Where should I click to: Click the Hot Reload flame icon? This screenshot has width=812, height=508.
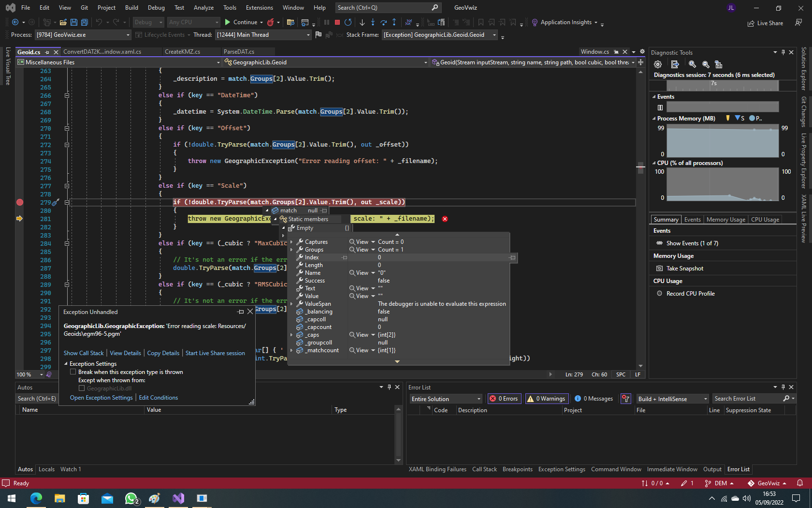(271, 22)
